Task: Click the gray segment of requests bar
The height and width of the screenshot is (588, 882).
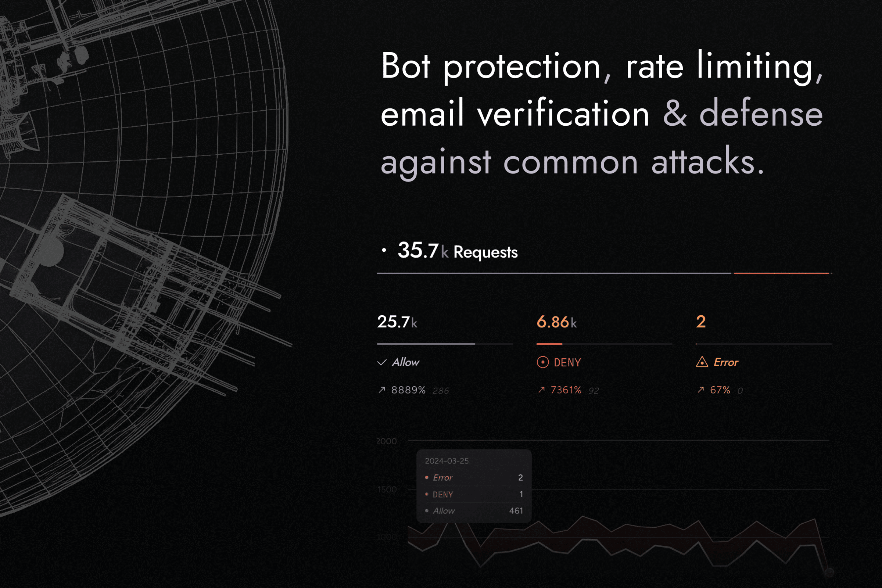Action: point(554,273)
